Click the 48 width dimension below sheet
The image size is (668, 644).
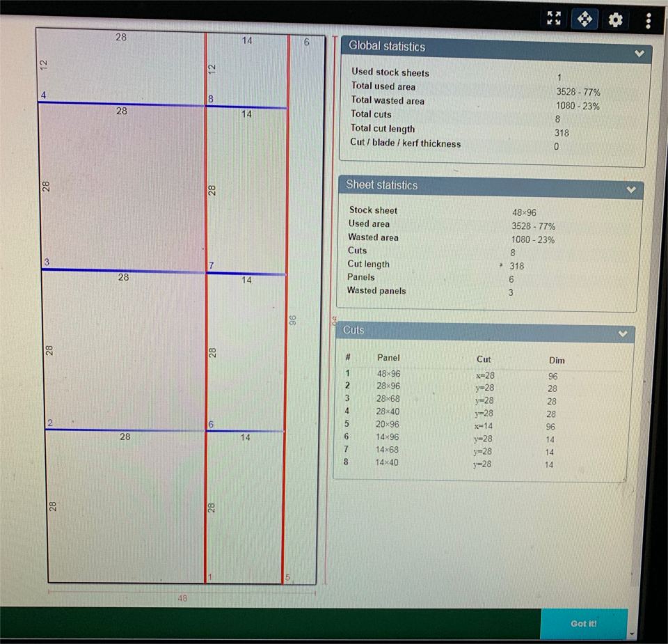click(182, 598)
